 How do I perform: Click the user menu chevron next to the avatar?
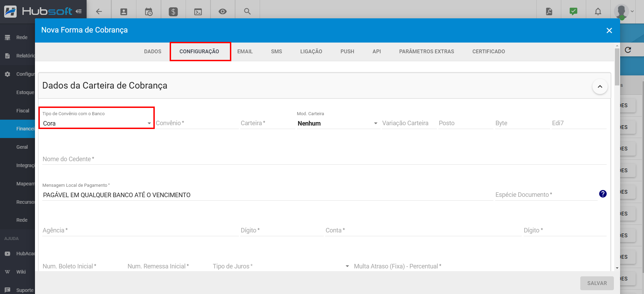(633, 11)
